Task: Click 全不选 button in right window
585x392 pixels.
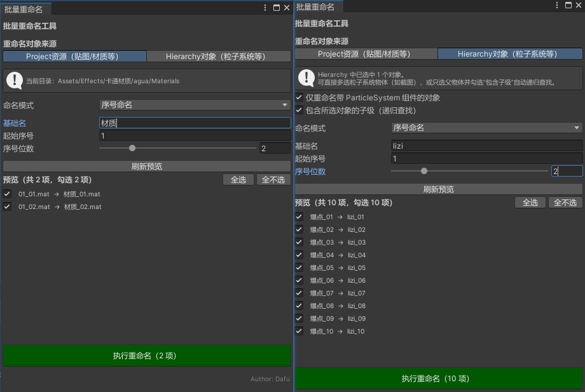Action: [x=565, y=202]
